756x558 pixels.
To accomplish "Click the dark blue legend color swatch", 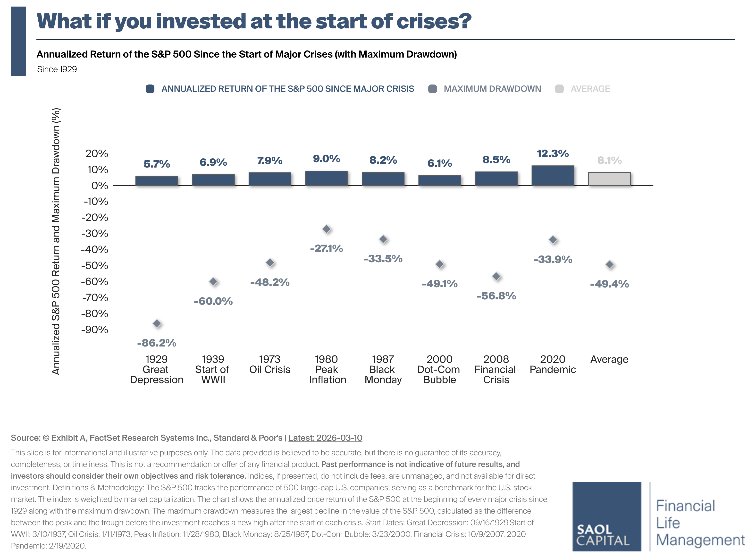I will (x=150, y=89).
